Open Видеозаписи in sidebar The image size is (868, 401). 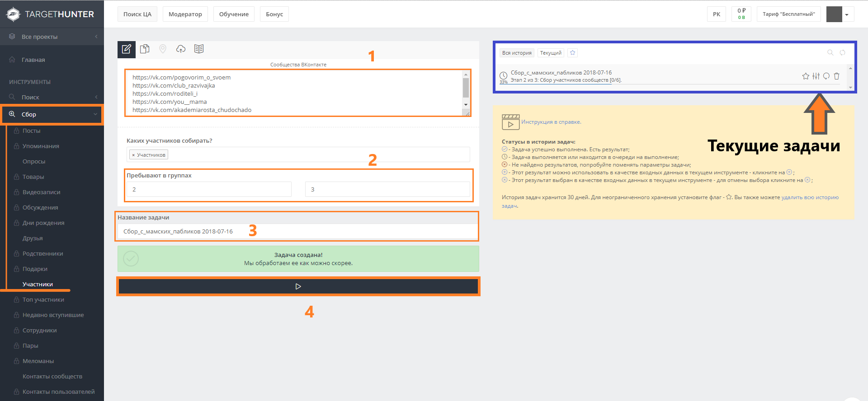(42, 192)
